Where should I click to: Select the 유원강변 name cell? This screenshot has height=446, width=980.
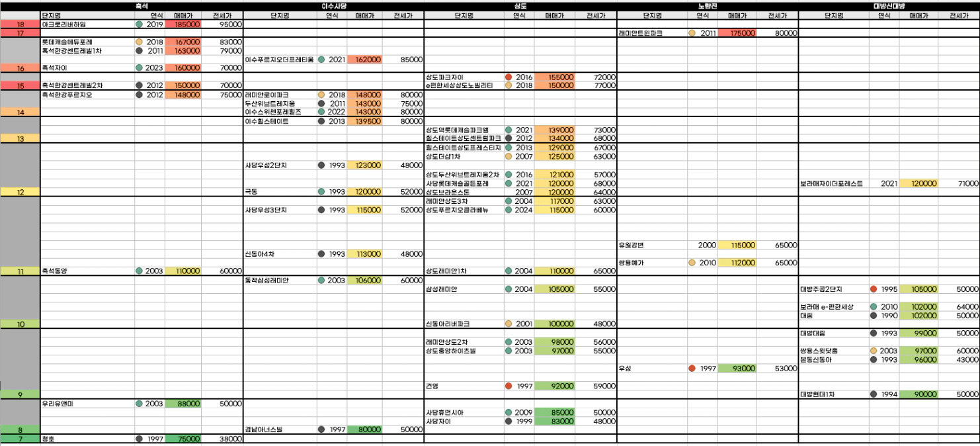tap(652, 245)
